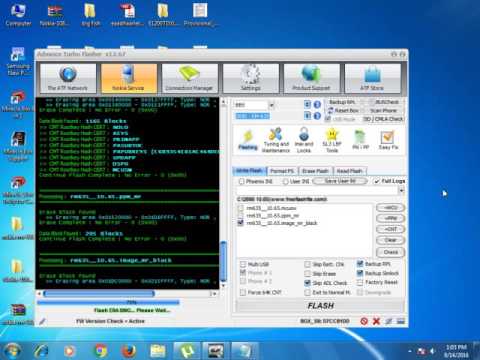This screenshot has width=480, height=360.
Task: Open Tuning and Maintenance tools
Action: pos(276,141)
